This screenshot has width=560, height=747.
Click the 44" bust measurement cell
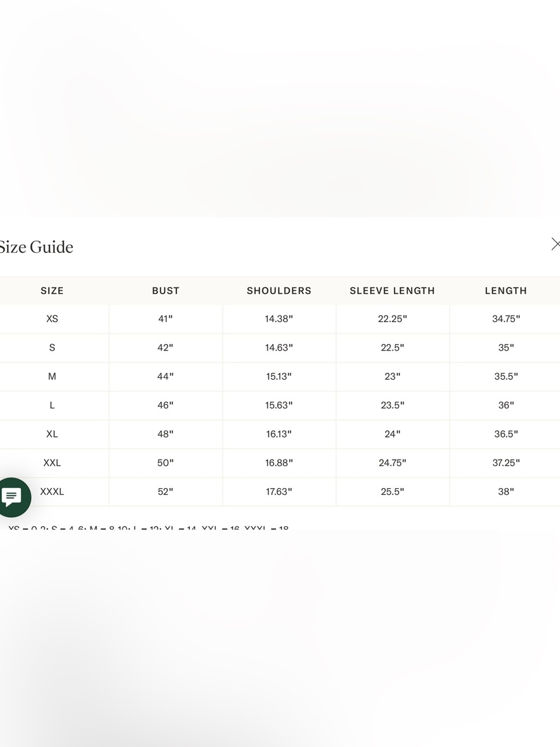166,377
